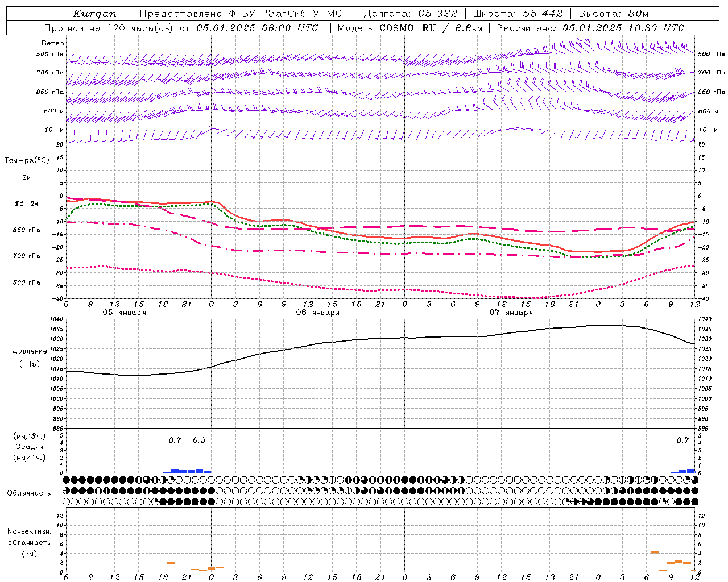728x582 pixels.
Task: Click the Долгота: 65.322 header value
Action: tap(410, 14)
